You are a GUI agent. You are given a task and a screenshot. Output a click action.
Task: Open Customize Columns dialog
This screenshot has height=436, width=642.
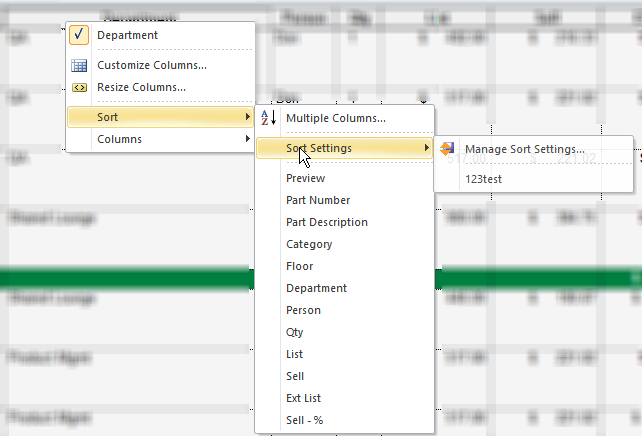(x=152, y=66)
